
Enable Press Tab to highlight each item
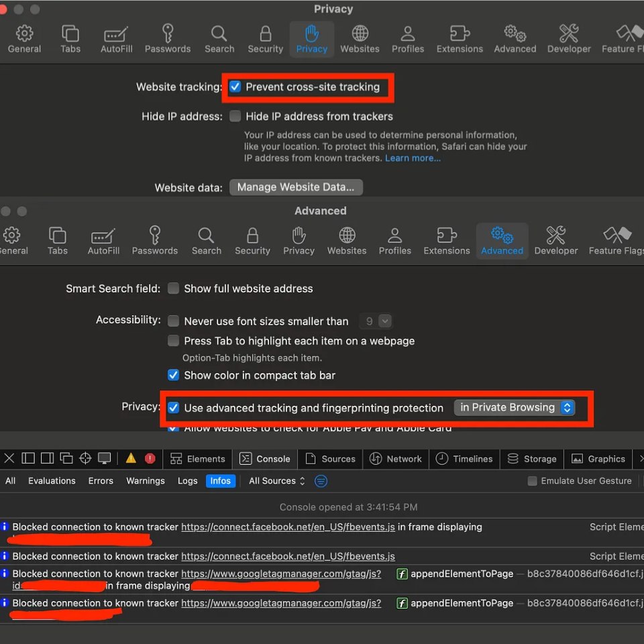(173, 341)
